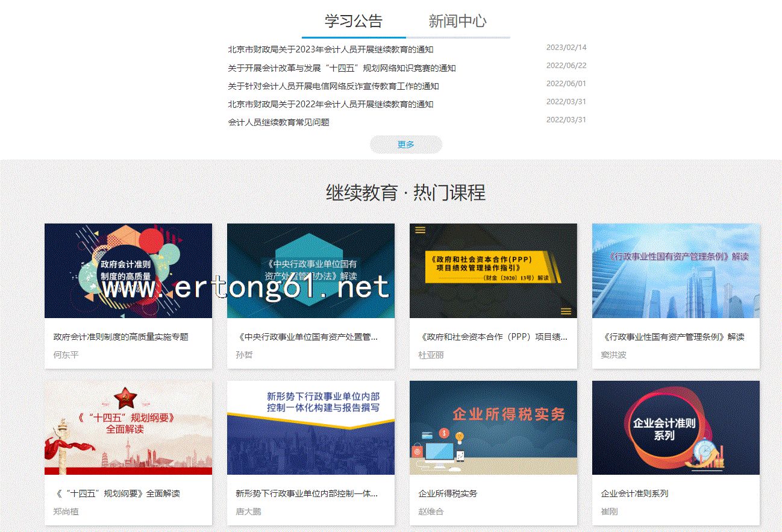
Task: Click the 企业所得税实务 title under thumbnail
Action: [448, 493]
